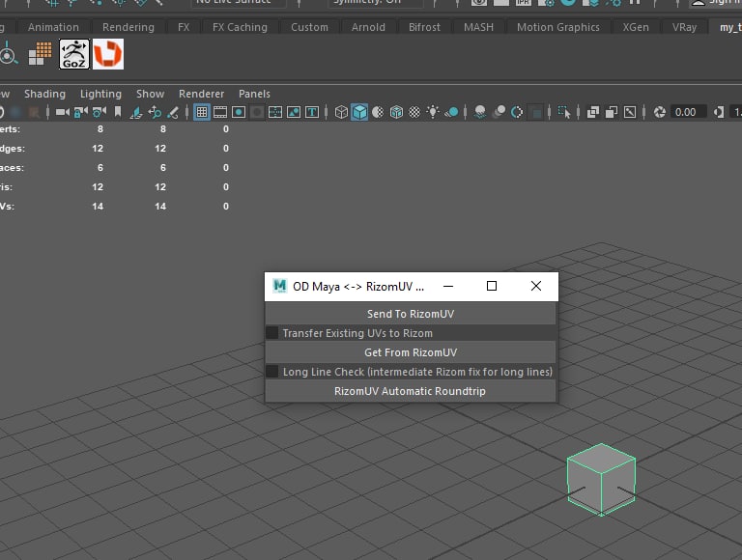
Task: Click Get From RizomUV button
Action: coord(411,352)
